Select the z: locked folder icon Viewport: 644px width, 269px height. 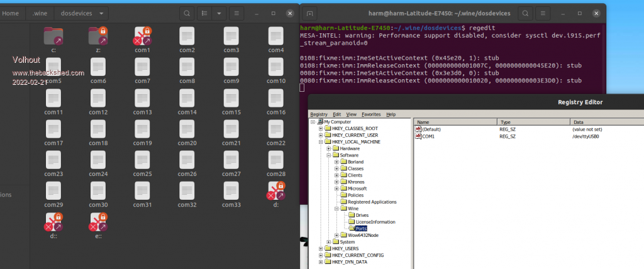click(97, 36)
